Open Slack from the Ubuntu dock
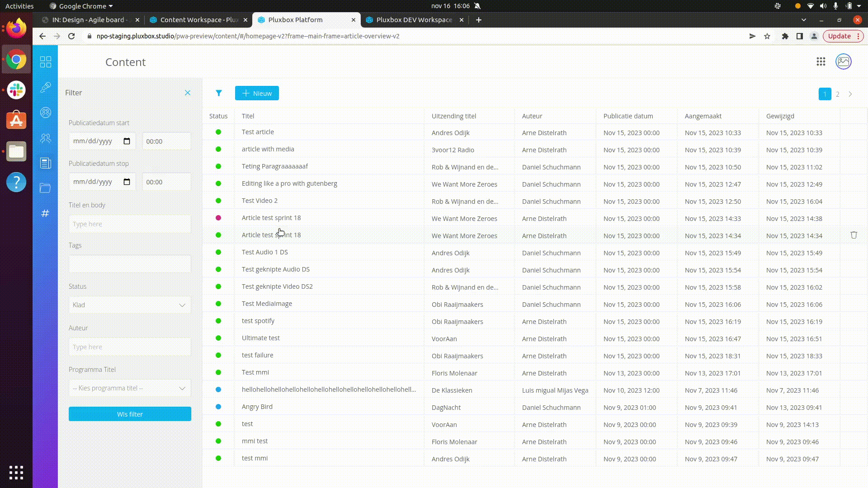868x488 pixels. click(16, 90)
